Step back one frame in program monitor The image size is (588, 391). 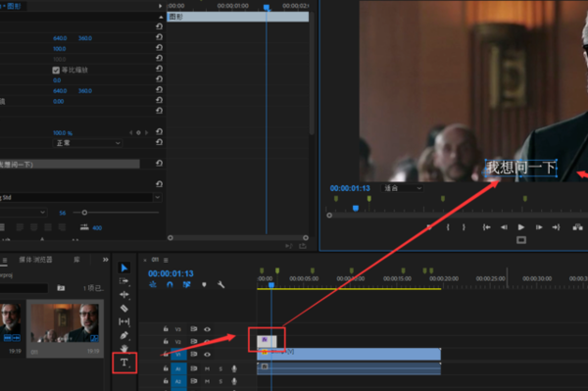click(504, 227)
